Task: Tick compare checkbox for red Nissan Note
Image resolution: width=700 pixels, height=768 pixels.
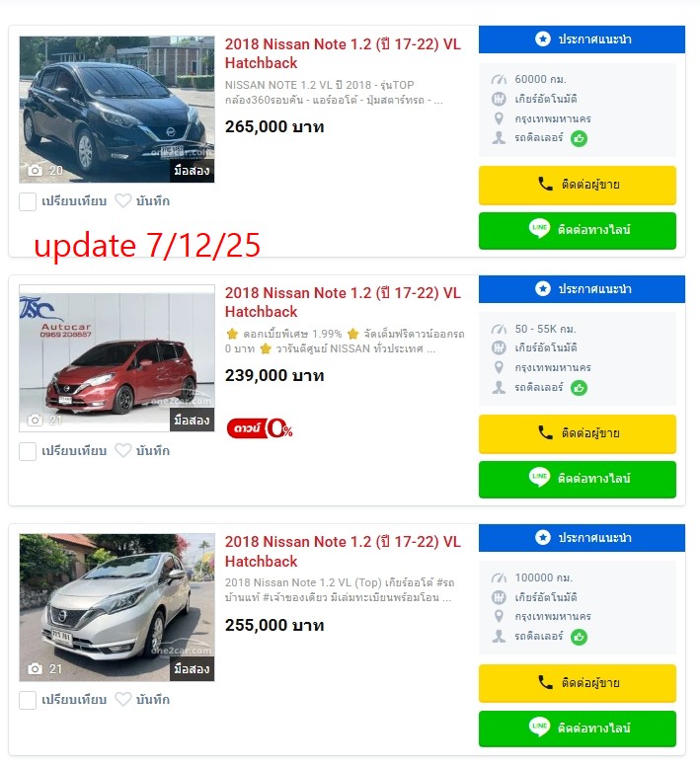Action: [28, 451]
